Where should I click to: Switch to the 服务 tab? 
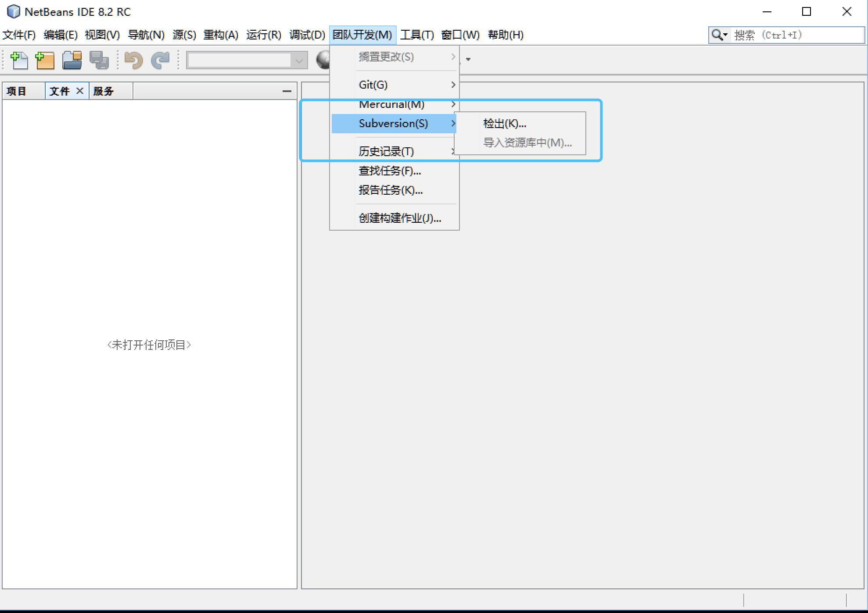(111, 91)
